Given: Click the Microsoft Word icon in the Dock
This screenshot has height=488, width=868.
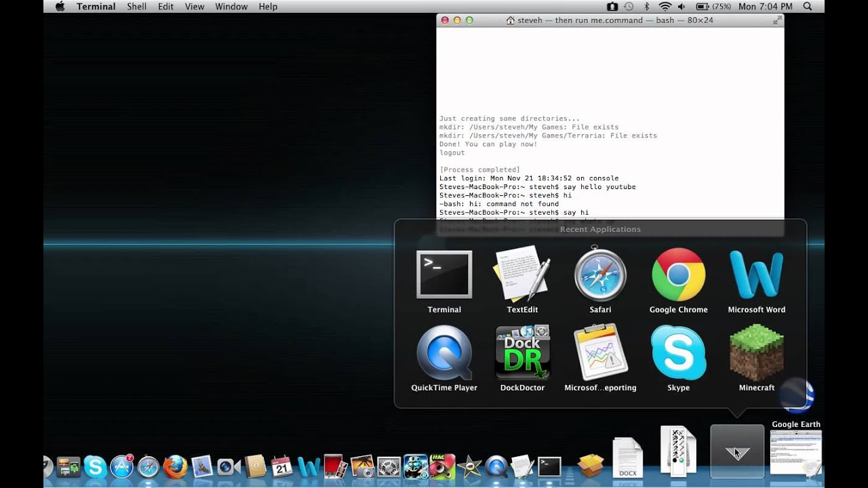Looking at the screenshot, I should tap(309, 467).
